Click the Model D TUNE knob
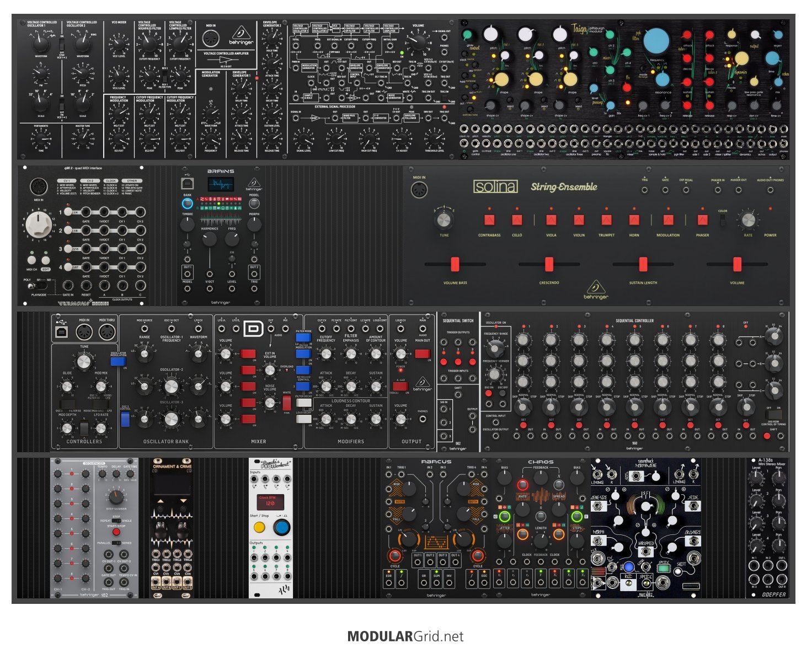The height and width of the screenshot is (648, 812). click(83, 362)
